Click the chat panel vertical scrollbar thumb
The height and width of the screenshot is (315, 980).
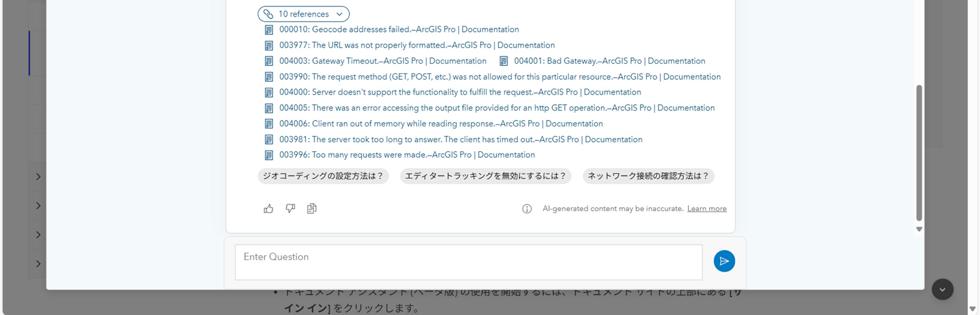[919, 153]
